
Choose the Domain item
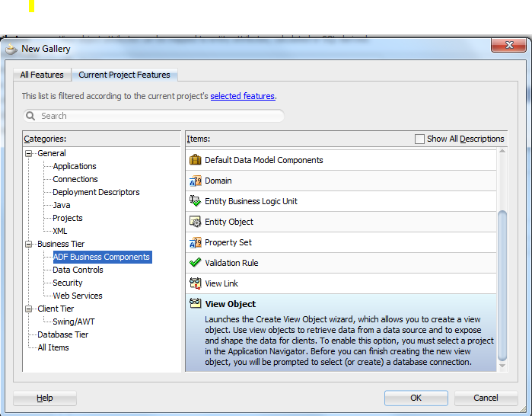coord(341,181)
